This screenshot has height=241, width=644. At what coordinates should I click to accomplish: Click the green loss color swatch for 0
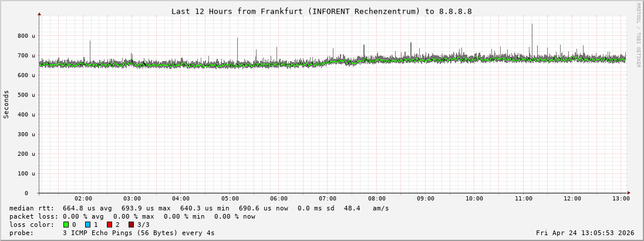point(66,225)
